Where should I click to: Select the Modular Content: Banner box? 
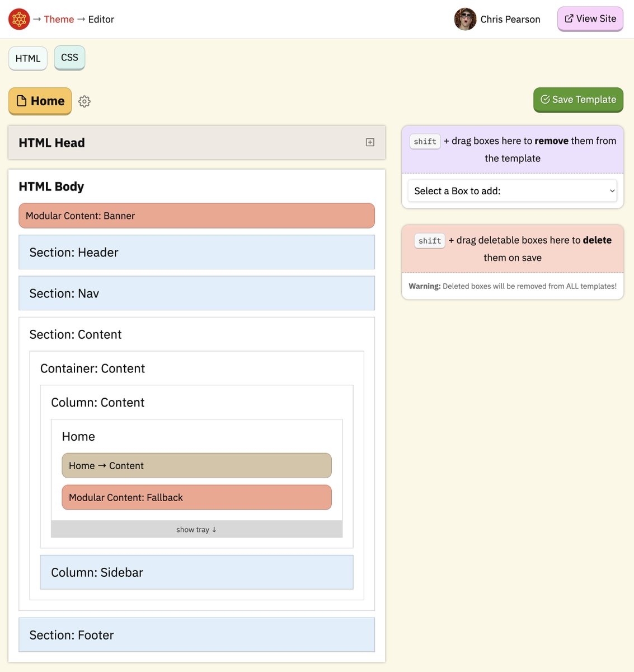196,216
